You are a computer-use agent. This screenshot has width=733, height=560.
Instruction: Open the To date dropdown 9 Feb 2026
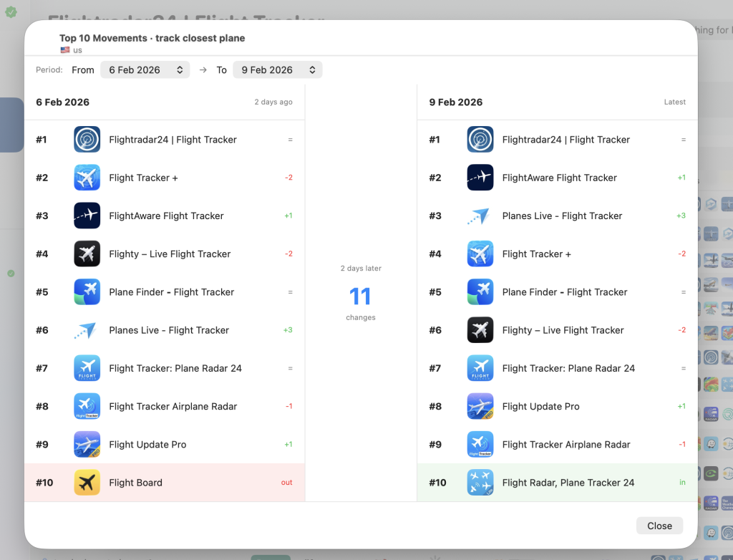pyautogui.click(x=277, y=69)
